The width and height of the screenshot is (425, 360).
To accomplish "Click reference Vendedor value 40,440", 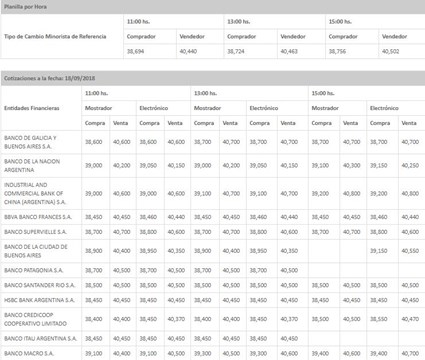I will pyautogui.click(x=188, y=51).
